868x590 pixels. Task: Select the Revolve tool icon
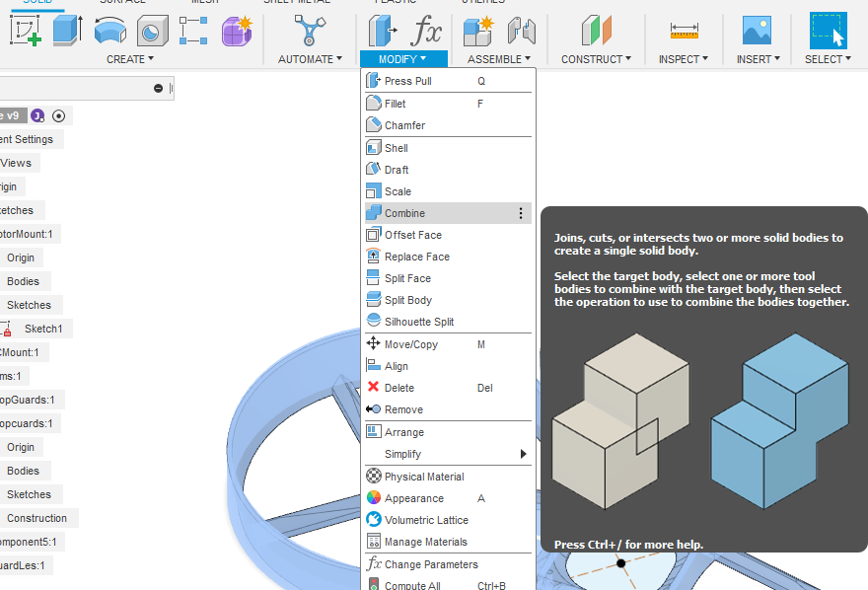[x=110, y=31]
